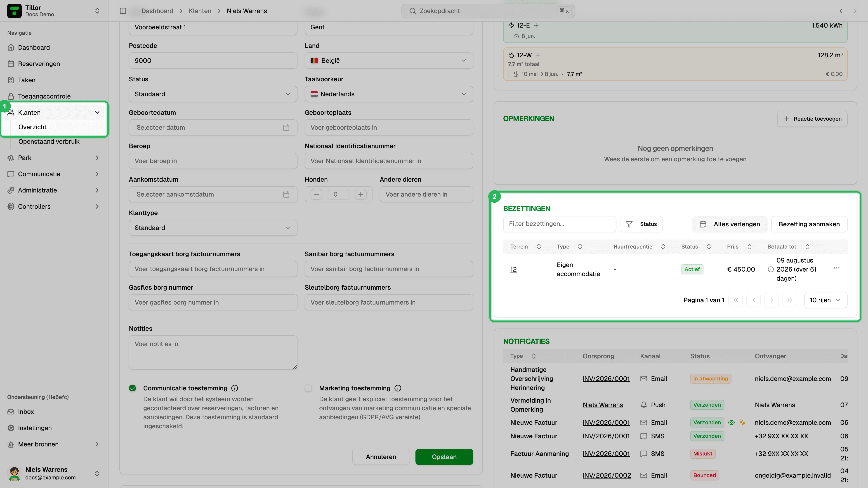The image size is (868, 488).
Task: Click the cursor-click icon on Nieuwe Factuur email row
Action: (742, 422)
